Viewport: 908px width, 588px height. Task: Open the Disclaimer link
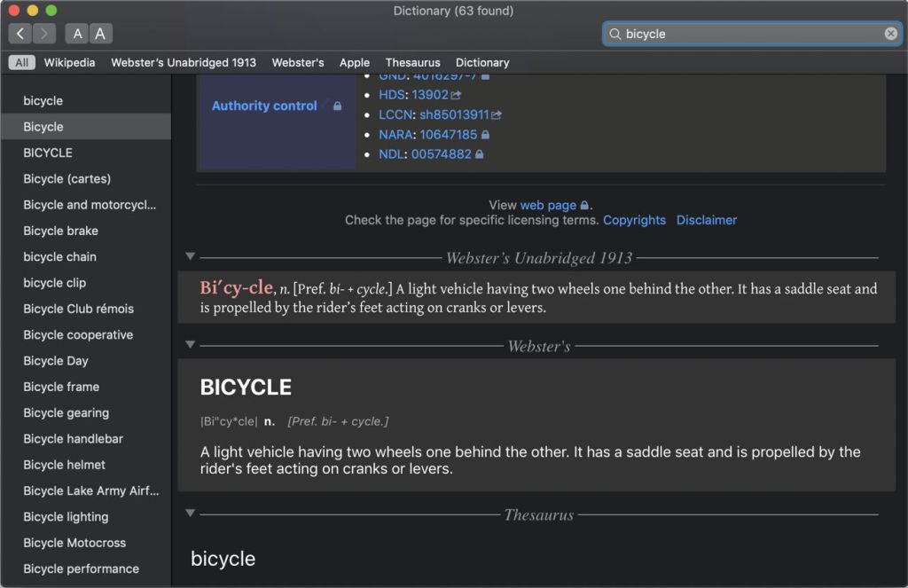(706, 220)
